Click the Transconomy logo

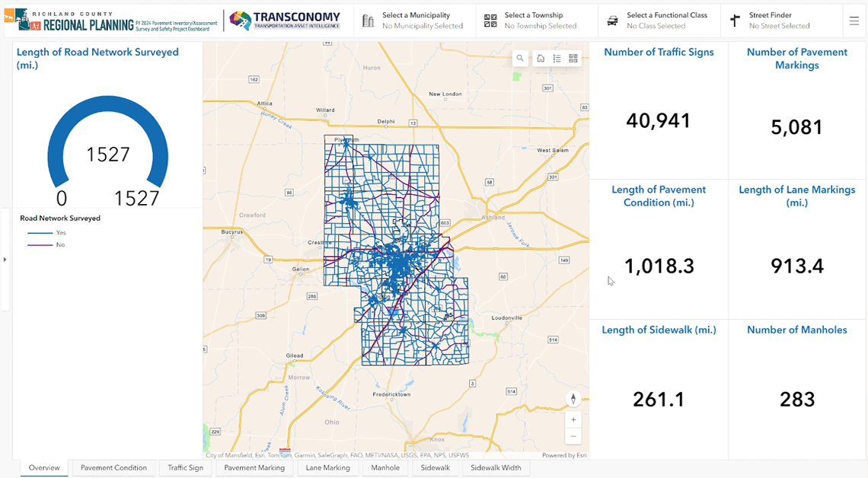coord(285,21)
